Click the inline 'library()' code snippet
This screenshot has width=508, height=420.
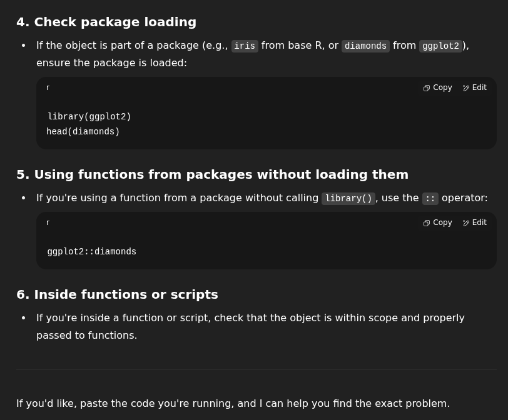click(x=348, y=199)
